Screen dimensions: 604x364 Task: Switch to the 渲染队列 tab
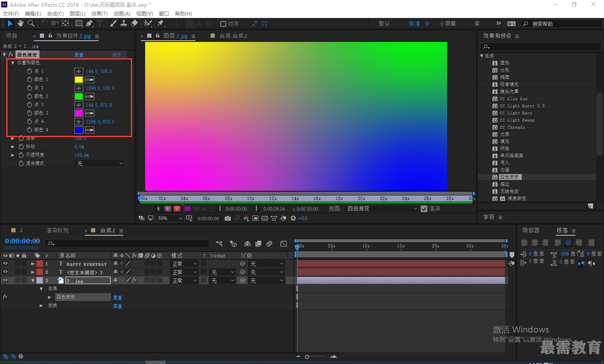pos(57,230)
